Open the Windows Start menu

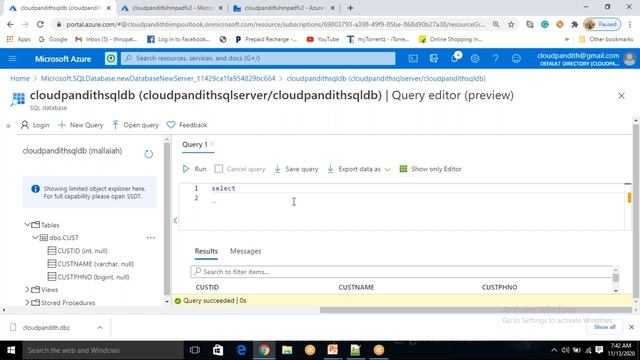point(11,350)
